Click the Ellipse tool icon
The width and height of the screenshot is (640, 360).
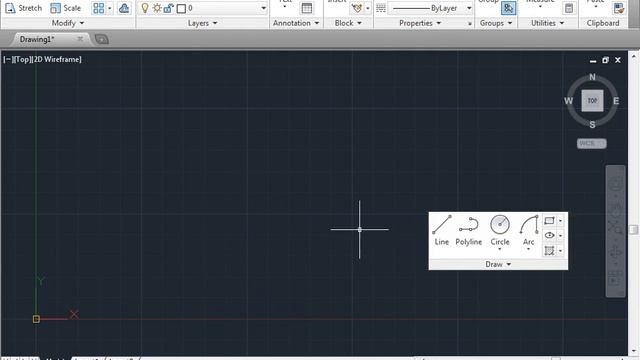click(549, 236)
